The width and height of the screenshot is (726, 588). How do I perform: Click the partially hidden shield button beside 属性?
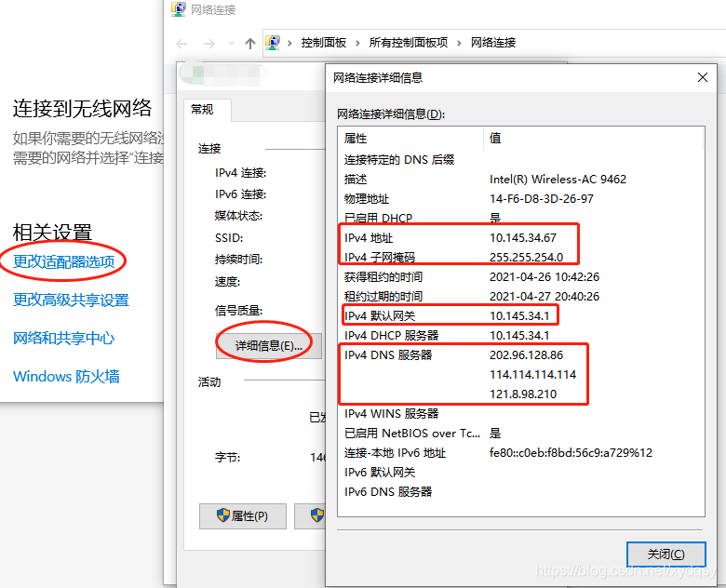pos(310,515)
